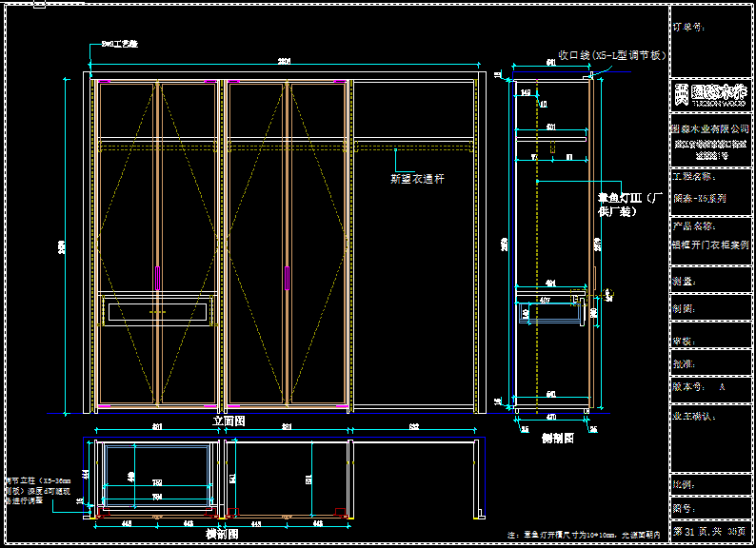
Task: Click the 立面图 view title
Action: pyautogui.click(x=229, y=420)
